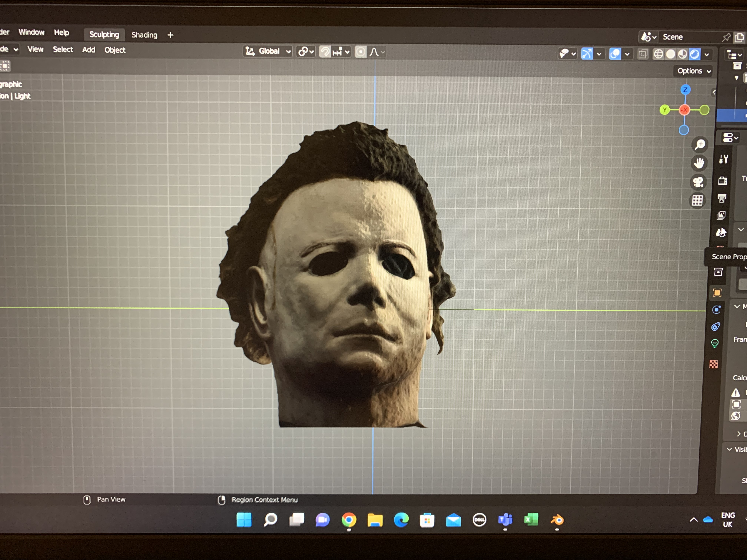Toggle the snapping magnet button
Image resolution: width=747 pixels, height=560 pixels.
tap(325, 52)
